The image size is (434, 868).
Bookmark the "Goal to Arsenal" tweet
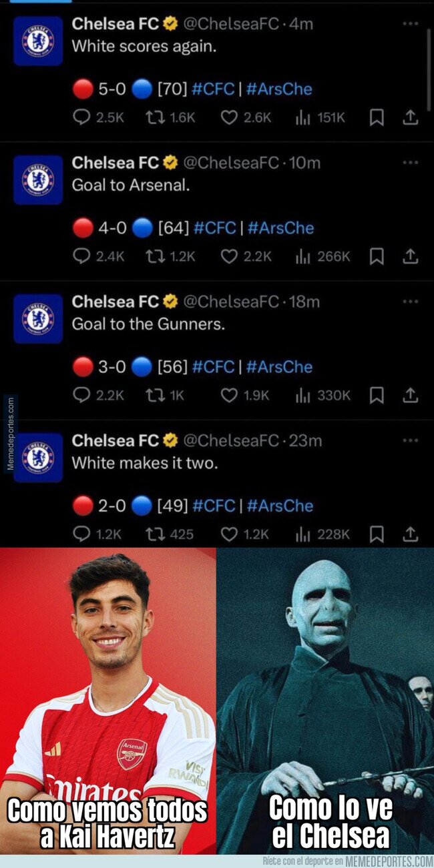[x=377, y=256]
